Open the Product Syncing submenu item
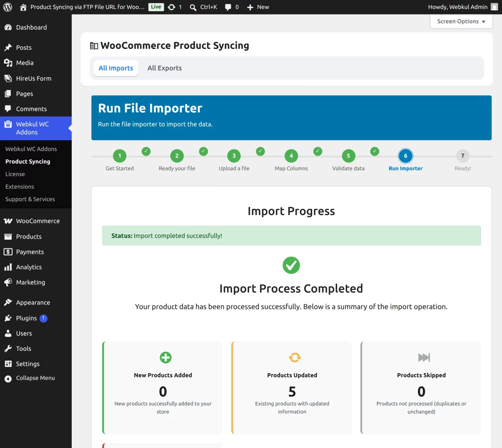502x448 pixels. pos(28,161)
